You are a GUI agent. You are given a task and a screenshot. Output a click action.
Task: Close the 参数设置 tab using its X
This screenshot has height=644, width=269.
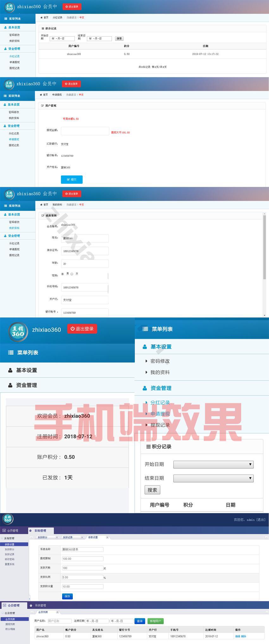pos(107,537)
